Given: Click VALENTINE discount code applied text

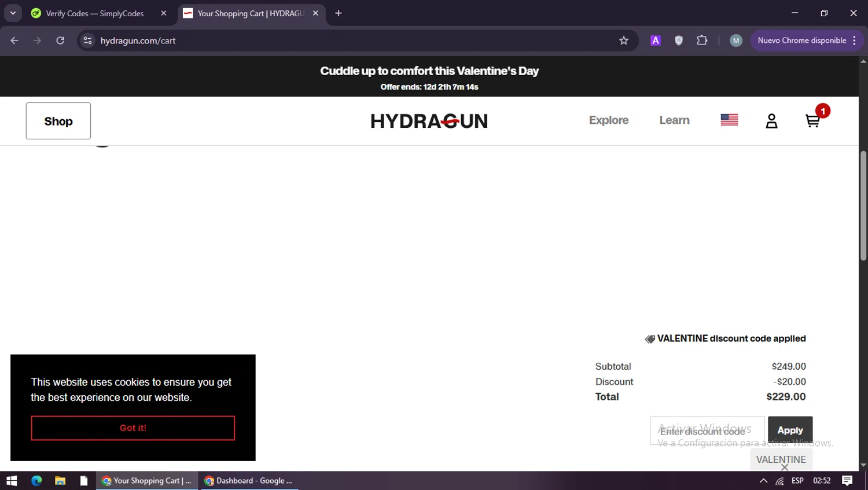Looking at the screenshot, I should pos(731,338).
